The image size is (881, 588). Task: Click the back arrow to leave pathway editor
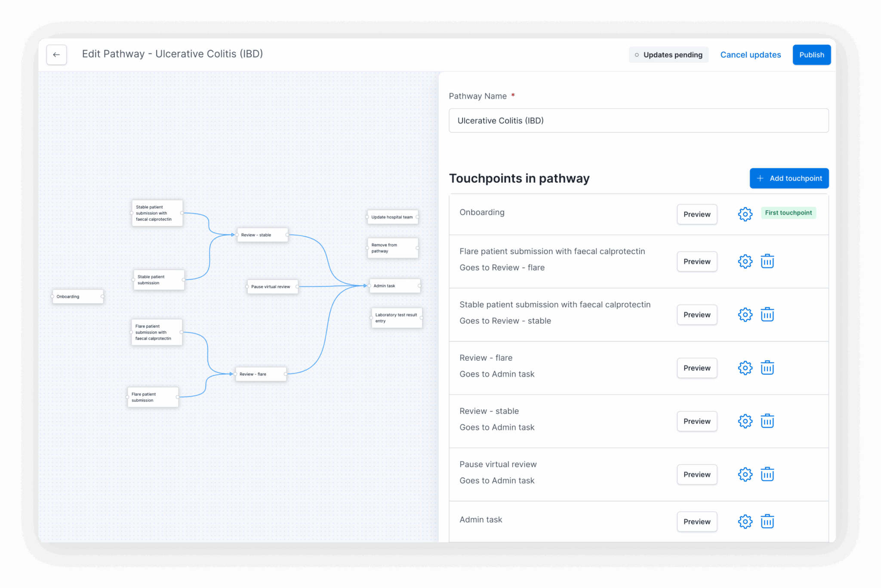pyautogui.click(x=56, y=55)
